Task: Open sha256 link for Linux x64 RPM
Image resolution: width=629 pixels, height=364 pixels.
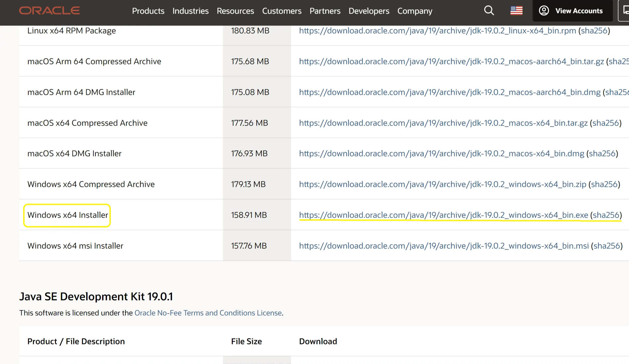Action: pos(594,31)
